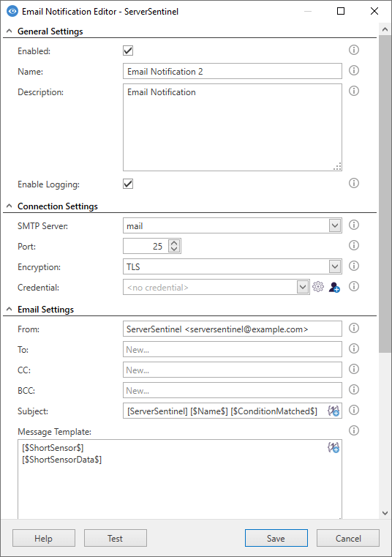
Task: Click the Cancel button
Action: 348,538
